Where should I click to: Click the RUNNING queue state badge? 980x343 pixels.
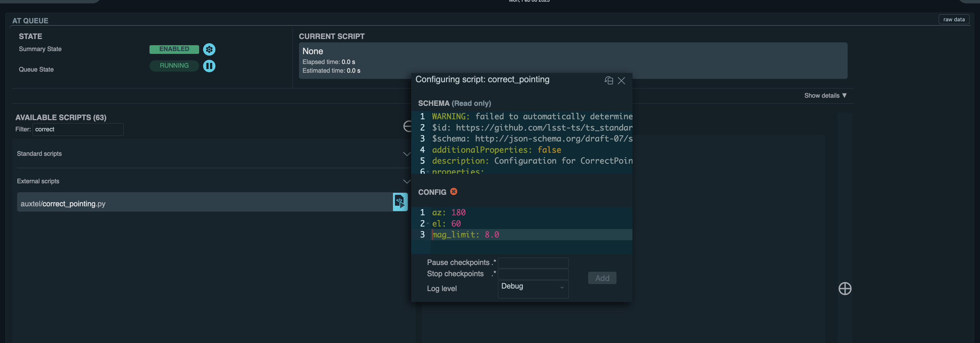(x=174, y=65)
